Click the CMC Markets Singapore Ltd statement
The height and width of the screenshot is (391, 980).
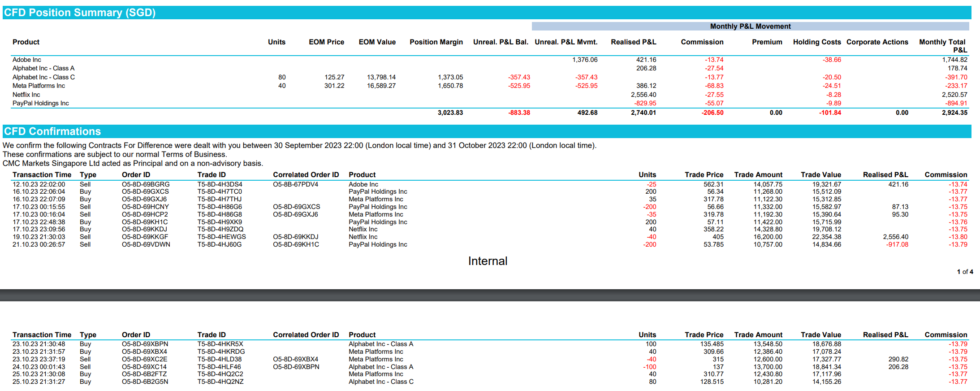[x=133, y=163]
